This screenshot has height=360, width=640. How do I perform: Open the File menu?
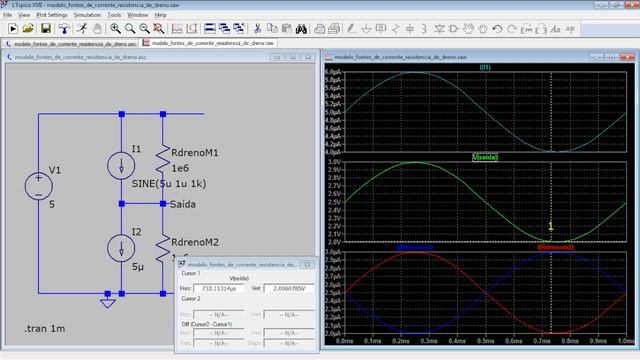(7, 15)
